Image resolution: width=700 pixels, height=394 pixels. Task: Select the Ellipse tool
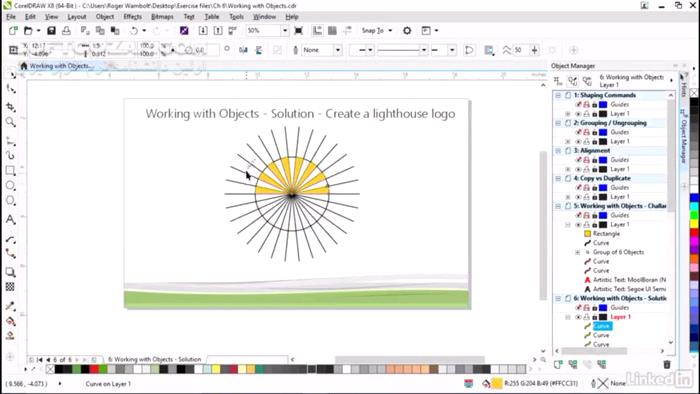coord(11,186)
